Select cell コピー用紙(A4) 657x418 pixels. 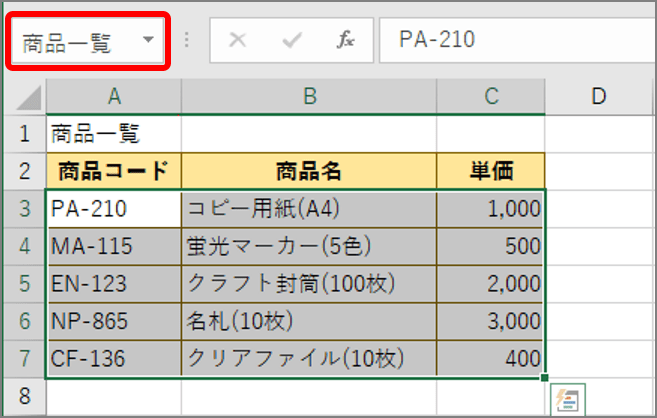pyautogui.click(x=309, y=209)
